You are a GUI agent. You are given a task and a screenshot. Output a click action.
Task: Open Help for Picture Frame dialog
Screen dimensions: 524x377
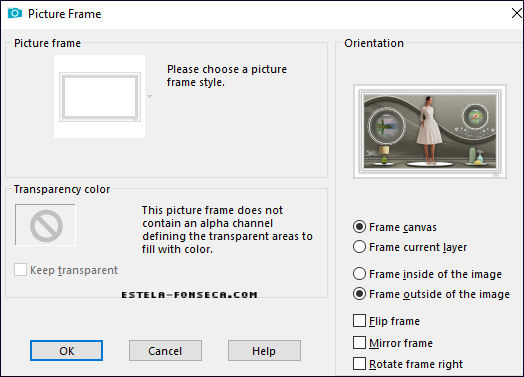264,351
